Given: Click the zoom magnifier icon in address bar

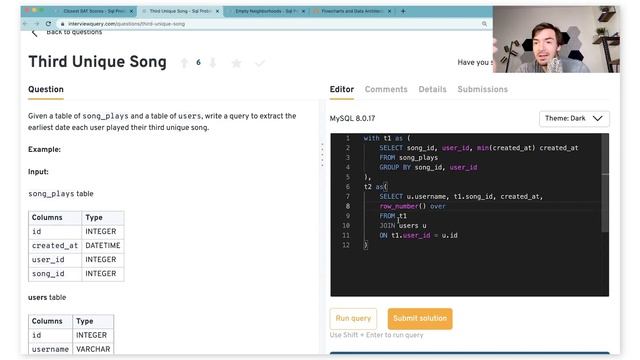Looking at the screenshot, I should 484,24.
